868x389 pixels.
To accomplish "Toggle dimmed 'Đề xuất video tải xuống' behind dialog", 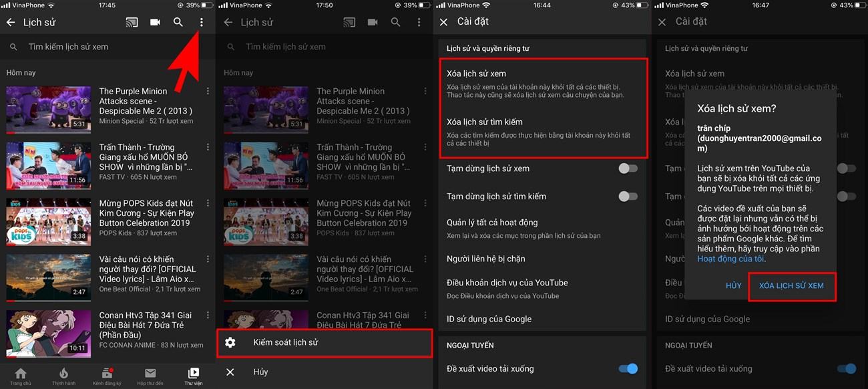I will tap(846, 368).
